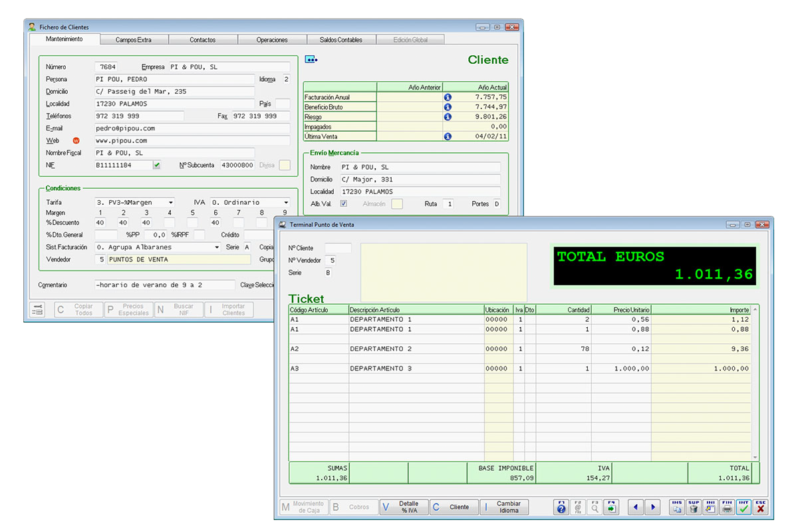This screenshot has height=532, width=798.
Task: Click the F4 green arrow export icon
Action: (611, 507)
